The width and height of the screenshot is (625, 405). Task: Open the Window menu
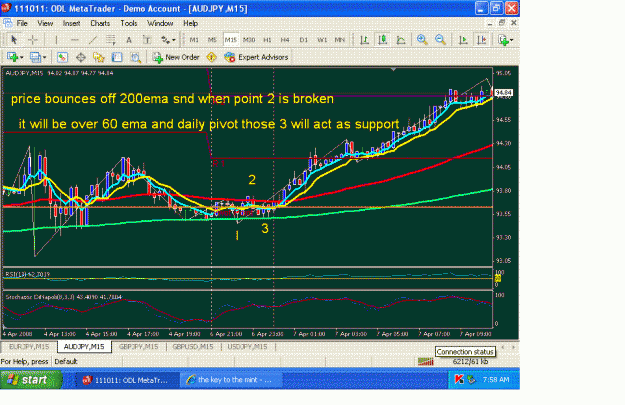coord(160,23)
